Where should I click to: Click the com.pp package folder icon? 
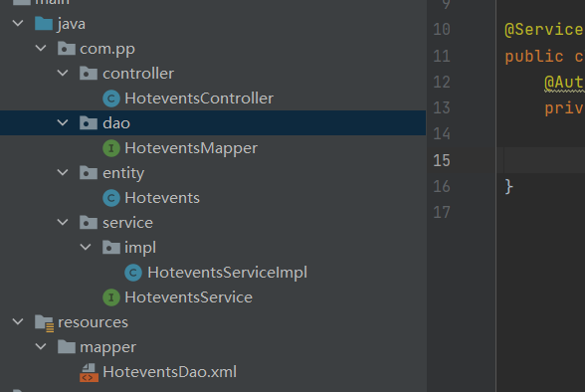(67, 49)
